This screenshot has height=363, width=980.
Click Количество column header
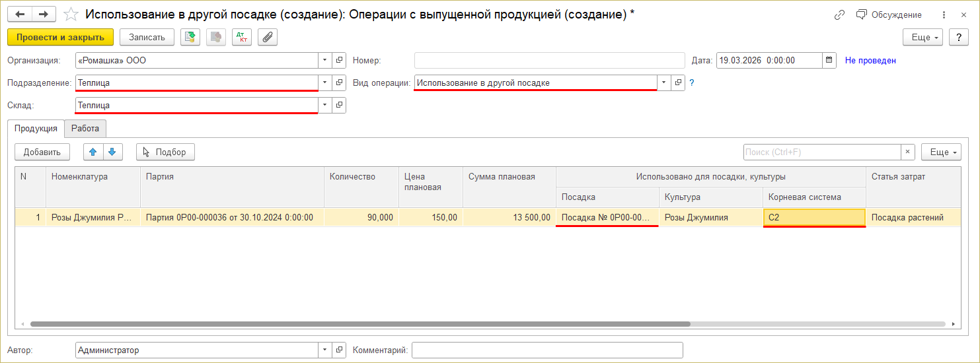[x=361, y=187]
